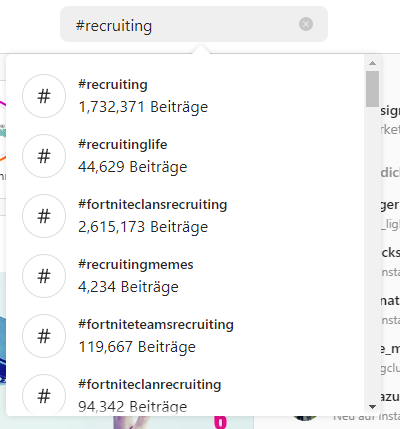The height and width of the screenshot is (429, 400).
Task: Clear the #recruiting search field
Action: tap(306, 24)
